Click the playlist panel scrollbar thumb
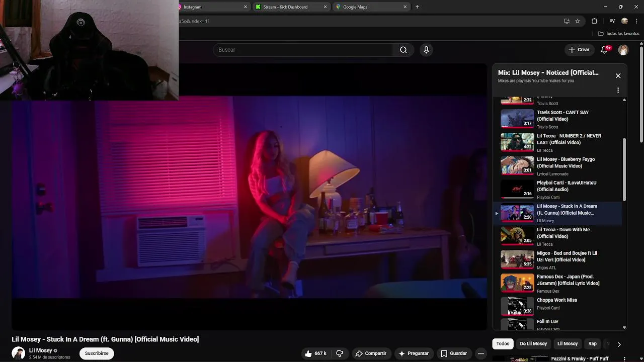Image resolution: width=644 pixels, height=362 pixels. click(624, 169)
